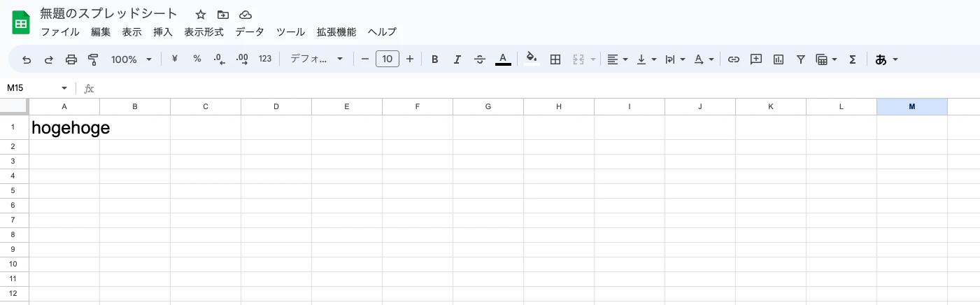
Task: Click the spreadsheet title 無題のスプレッドシート
Action: 109,14
